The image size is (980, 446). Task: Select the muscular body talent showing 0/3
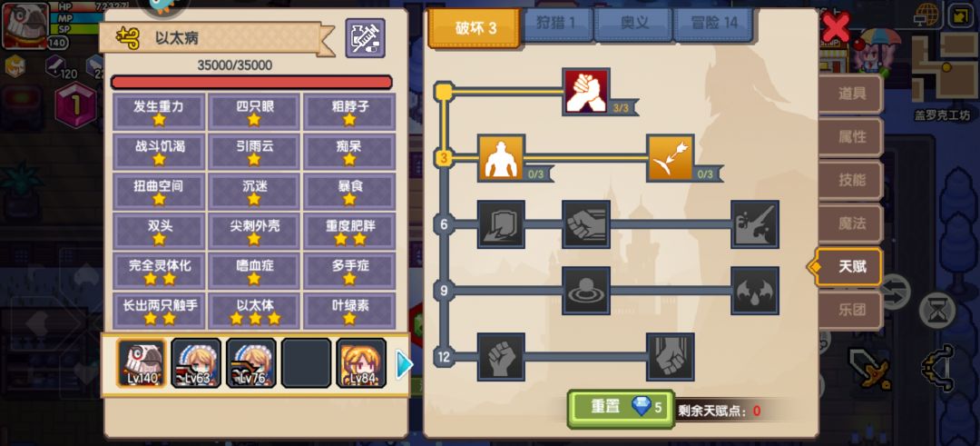[x=501, y=158]
